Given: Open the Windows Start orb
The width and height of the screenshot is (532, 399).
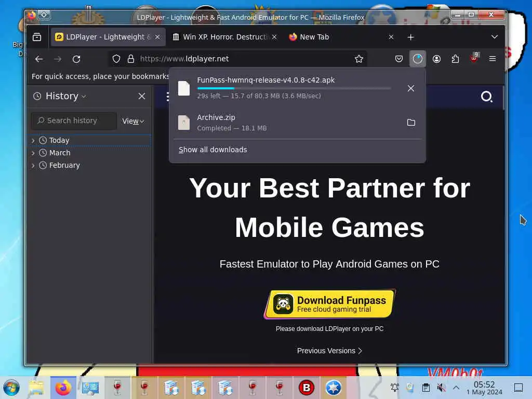Looking at the screenshot, I should 11,388.
